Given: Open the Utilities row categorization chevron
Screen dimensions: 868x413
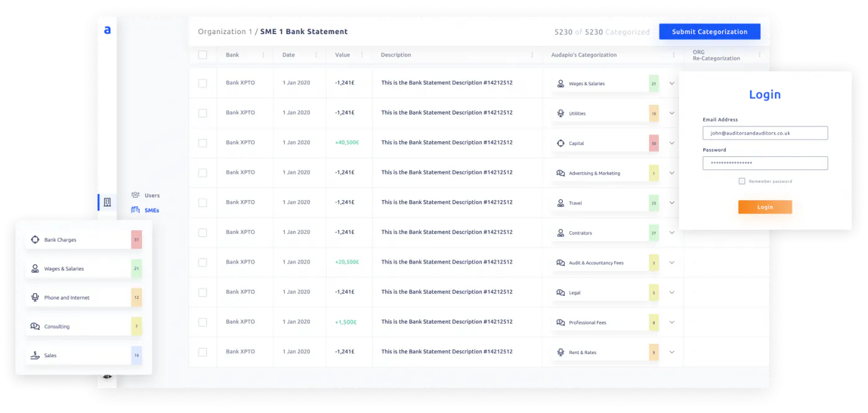Looking at the screenshot, I should [x=672, y=113].
